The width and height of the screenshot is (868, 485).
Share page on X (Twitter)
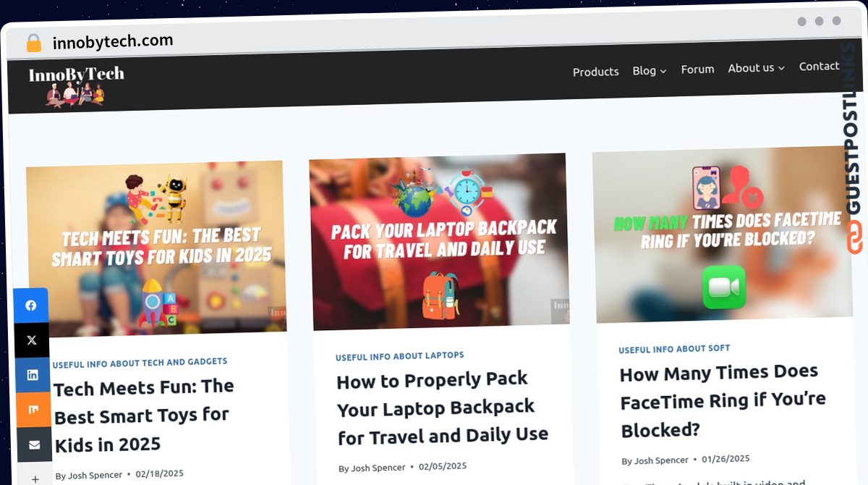click(x=32, y=340)
